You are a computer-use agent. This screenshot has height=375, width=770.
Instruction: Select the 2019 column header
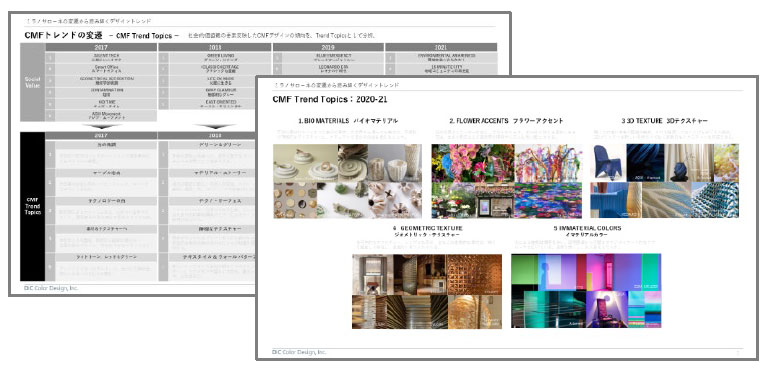tap(328, 47)
